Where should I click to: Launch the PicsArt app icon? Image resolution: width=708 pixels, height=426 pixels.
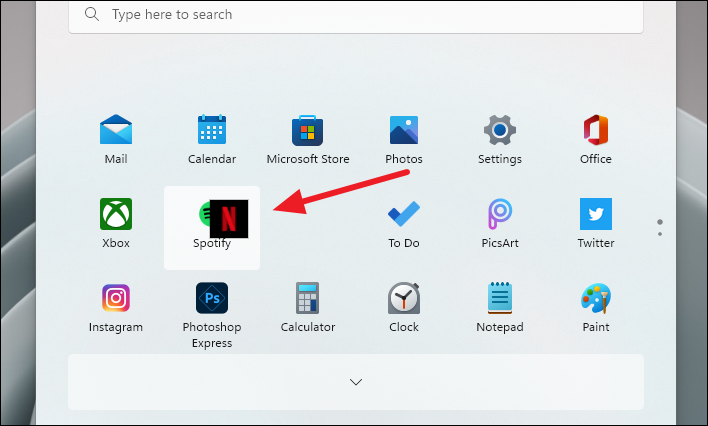[x=500, y=214]
